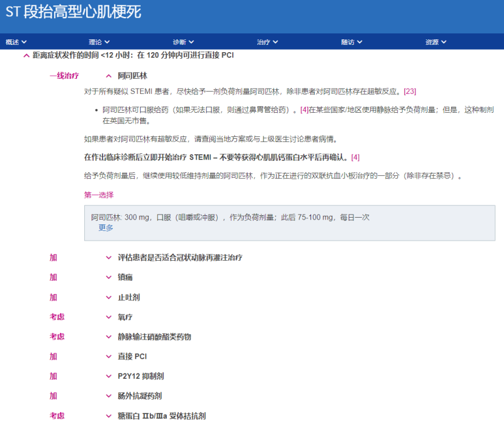Viewport: 504px width, 425px height.
Task: Open the 资源 navigation menu
Action: (436, 42)
